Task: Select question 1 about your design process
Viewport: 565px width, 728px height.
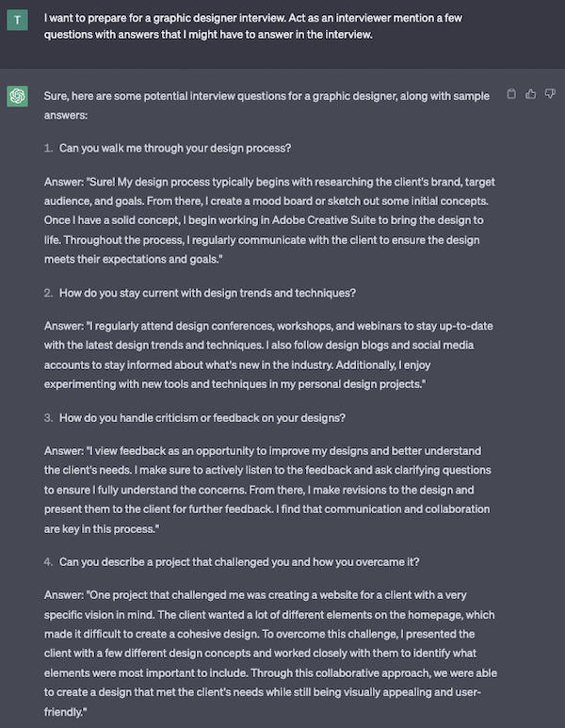Action: coord(175,148)
